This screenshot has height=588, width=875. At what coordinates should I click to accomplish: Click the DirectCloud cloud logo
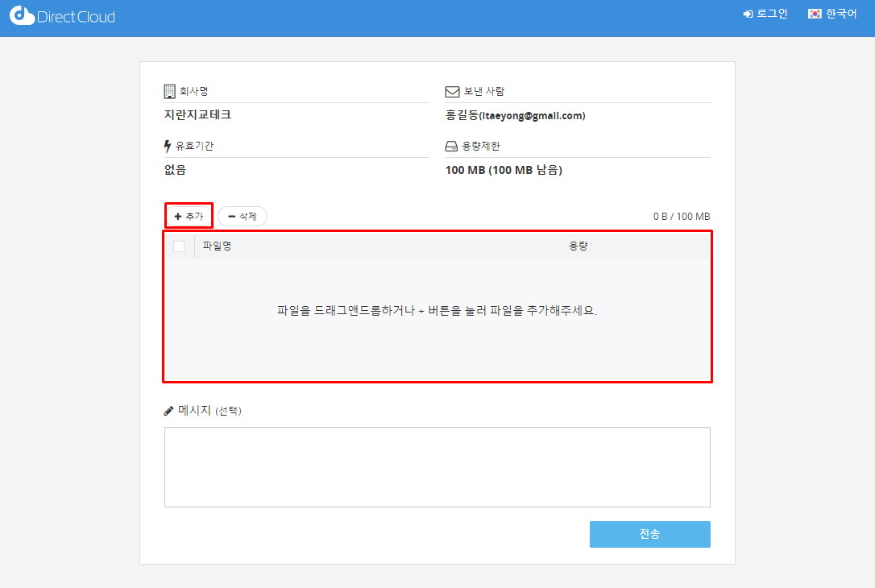pyautogui.click(x=22, y=16)
